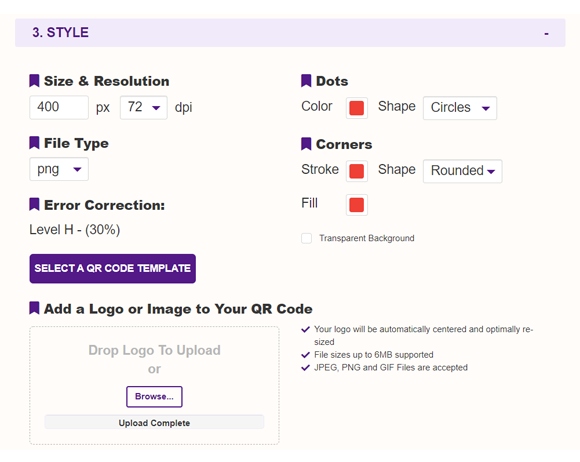Expand the Dots shape dropdown showing Circles
580x462 pixels.
click(460, 108)
